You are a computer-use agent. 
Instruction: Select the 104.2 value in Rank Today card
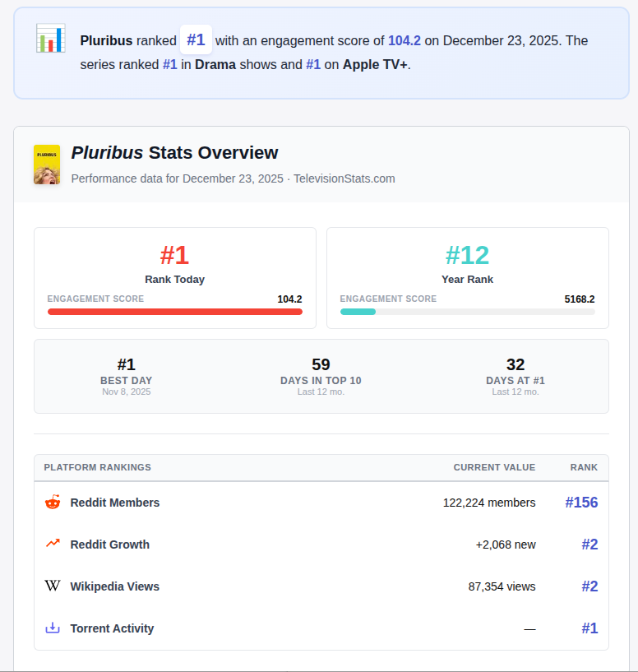click(x=289, y=299)
